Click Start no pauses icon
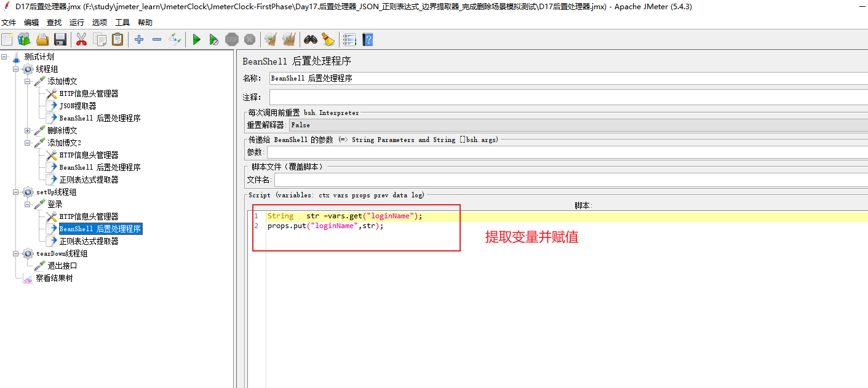Image resolution: width=868 pixels, height=388 pixels. (x=213, y=40)
